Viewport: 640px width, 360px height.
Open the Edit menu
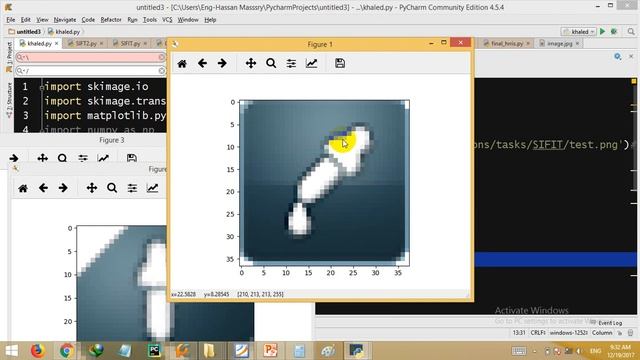[26, 20]
